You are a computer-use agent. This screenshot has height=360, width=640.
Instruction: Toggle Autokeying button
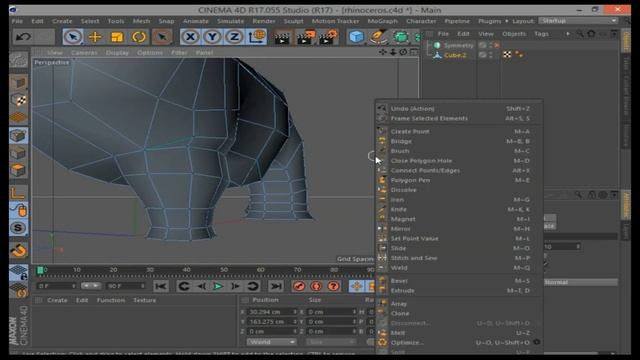316,286
